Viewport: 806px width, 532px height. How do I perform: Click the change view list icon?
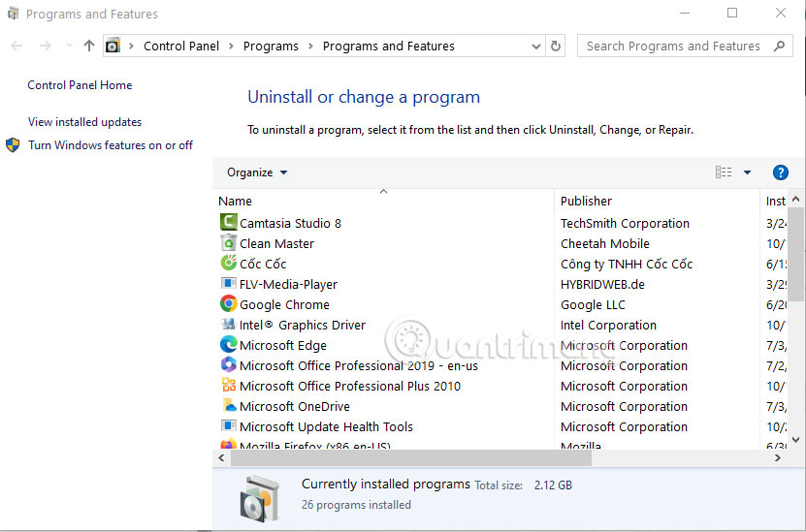coord(724,172)
